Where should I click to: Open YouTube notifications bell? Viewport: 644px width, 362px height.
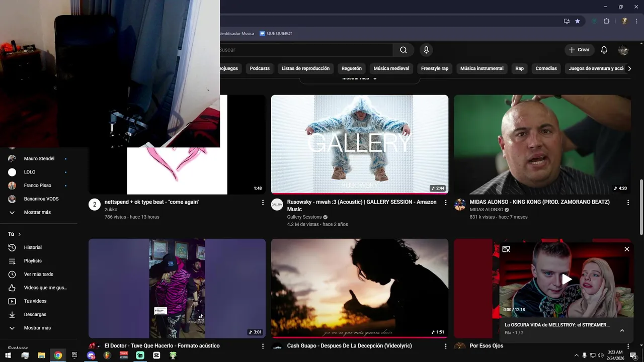(x=604, y=50)
